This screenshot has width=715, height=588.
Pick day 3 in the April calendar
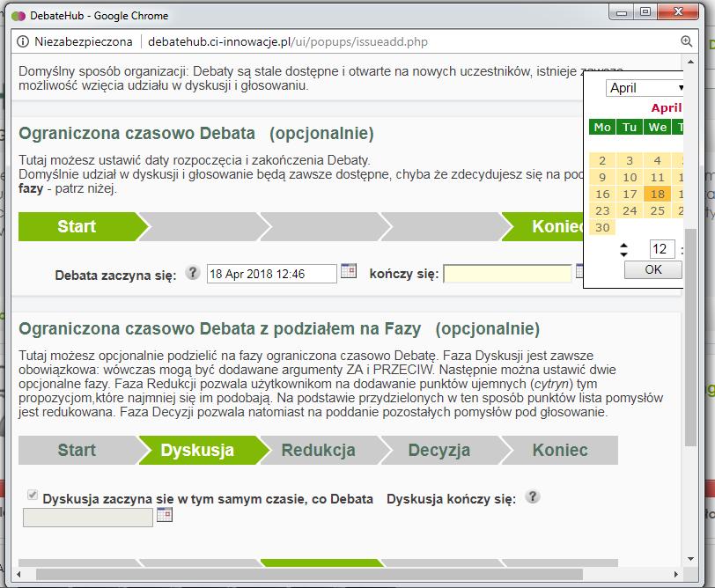tap(630, 160)
